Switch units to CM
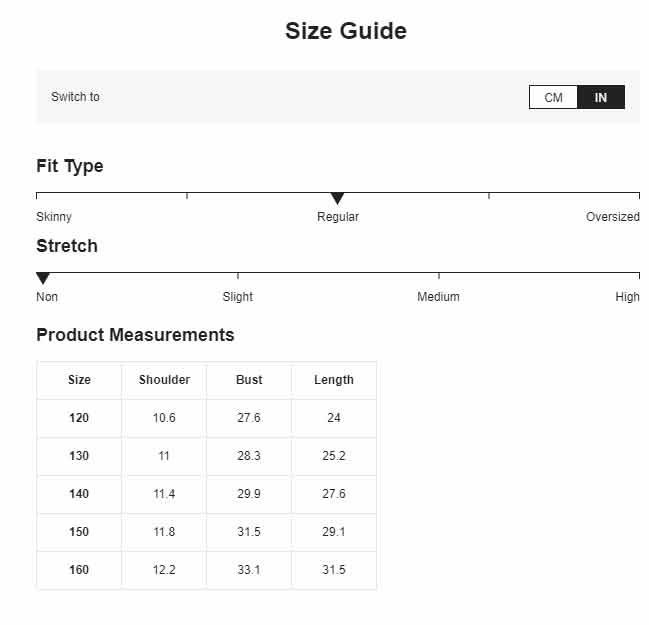The height and width of the screenshot is (625, 649). (553, 97)
